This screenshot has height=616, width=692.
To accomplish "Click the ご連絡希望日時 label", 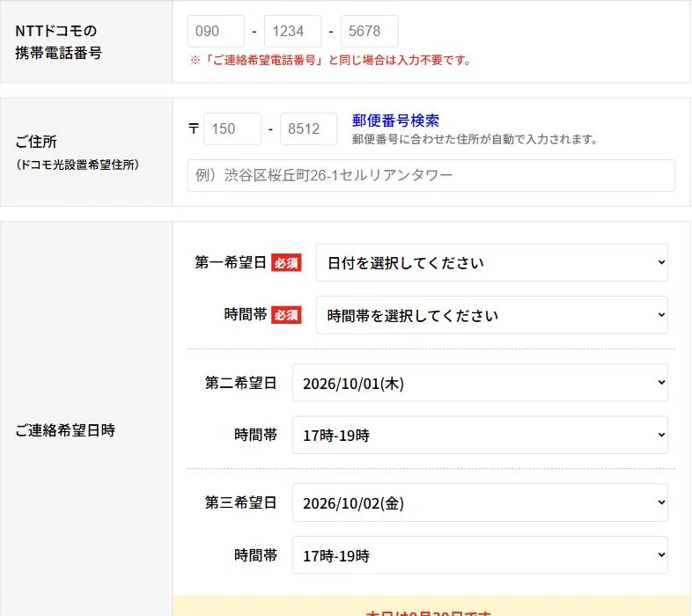I will click(65, 430).
